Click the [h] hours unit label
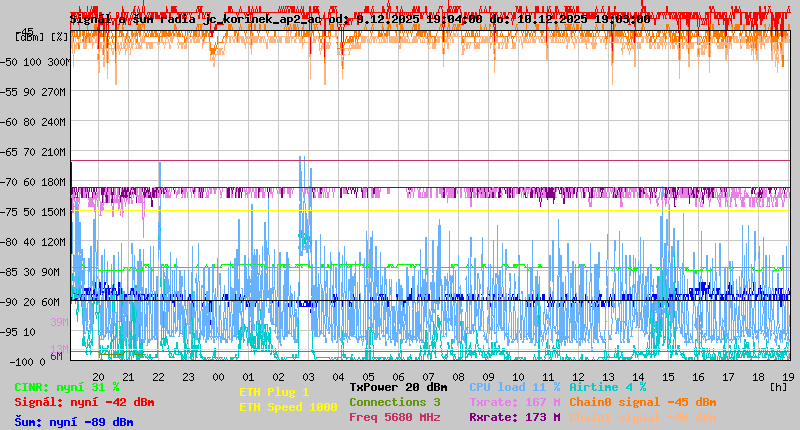The image size is (800, 430). tap(778, 386)
